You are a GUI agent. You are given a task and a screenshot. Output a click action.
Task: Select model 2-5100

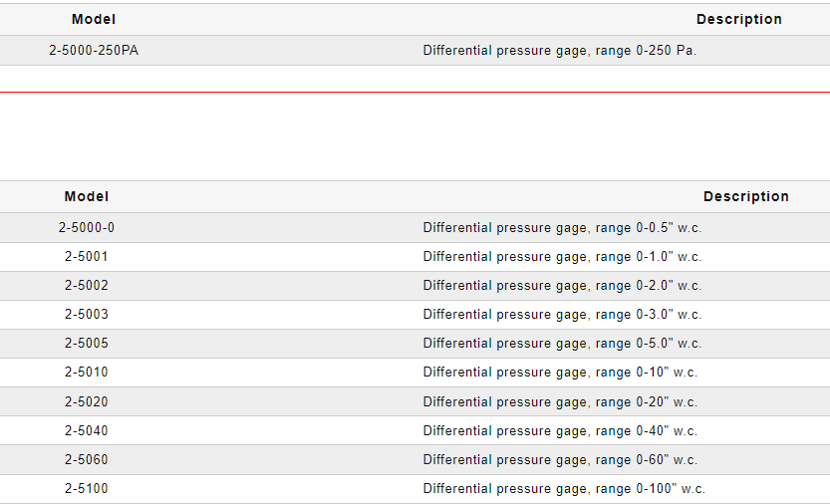pyautogui.click(x=87, y=488)
